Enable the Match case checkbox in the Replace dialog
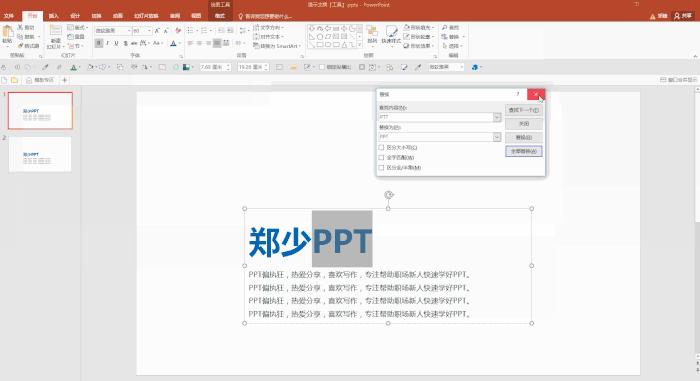700x381 pixels. coord(381,147)
